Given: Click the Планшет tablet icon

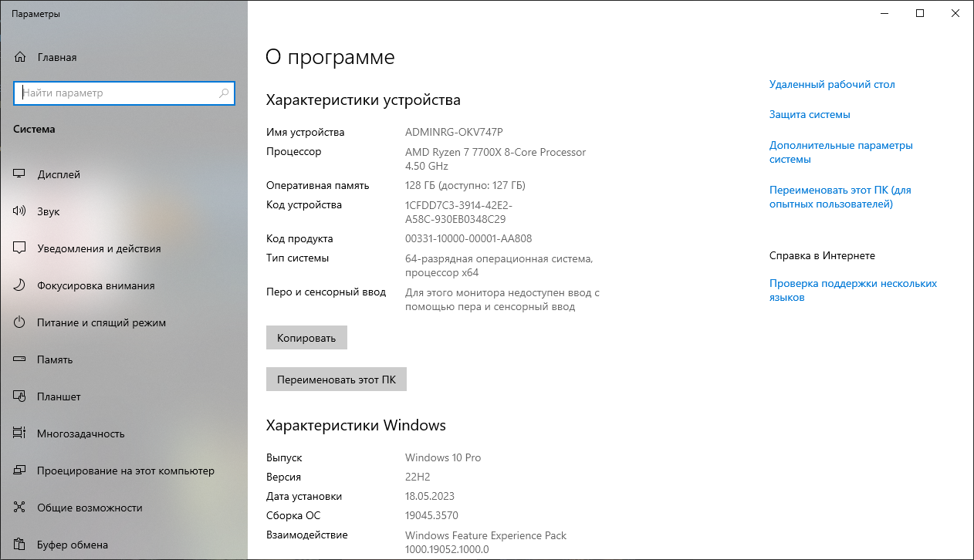Looking at the screenshot, I should 20,396.
